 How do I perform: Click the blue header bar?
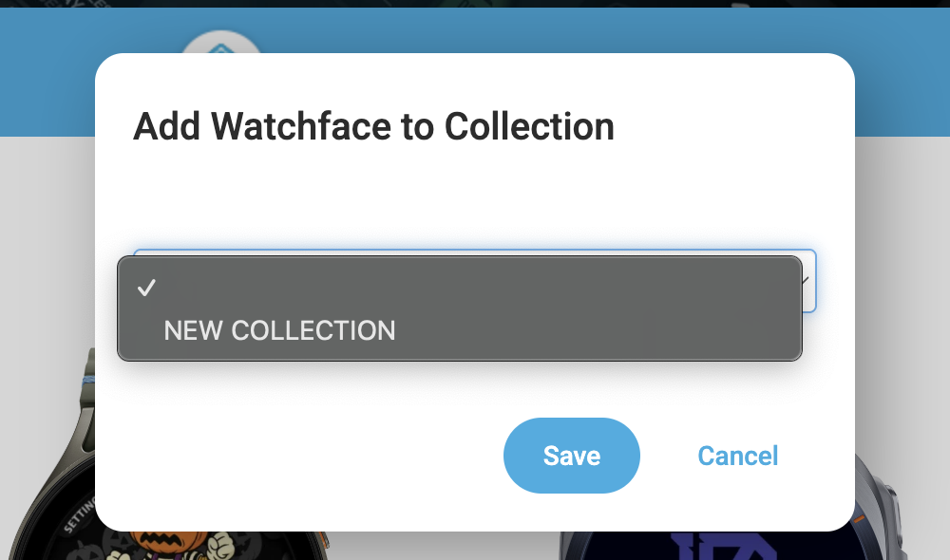tap(902, 76)
